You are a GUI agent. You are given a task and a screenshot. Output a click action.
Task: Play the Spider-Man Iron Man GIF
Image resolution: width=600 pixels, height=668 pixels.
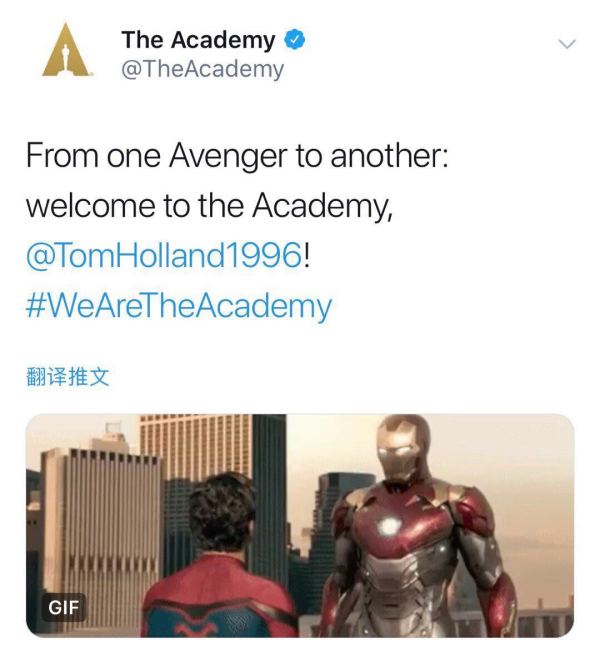tap(300, 526)
